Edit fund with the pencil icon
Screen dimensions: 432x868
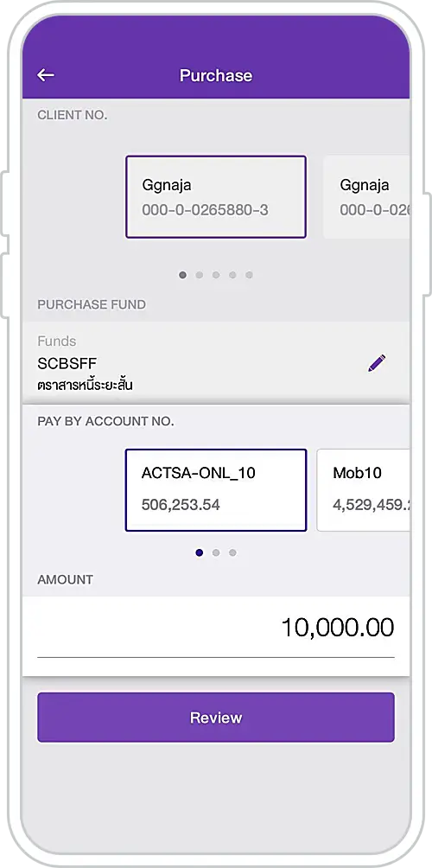[x=377, y=363]
